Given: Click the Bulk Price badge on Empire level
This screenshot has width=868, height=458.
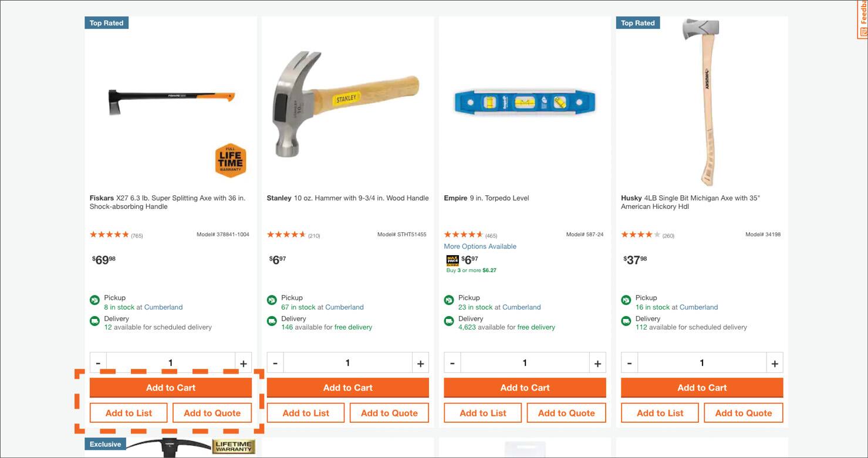Looking at the screenshot, I should [x=452, y=260].
